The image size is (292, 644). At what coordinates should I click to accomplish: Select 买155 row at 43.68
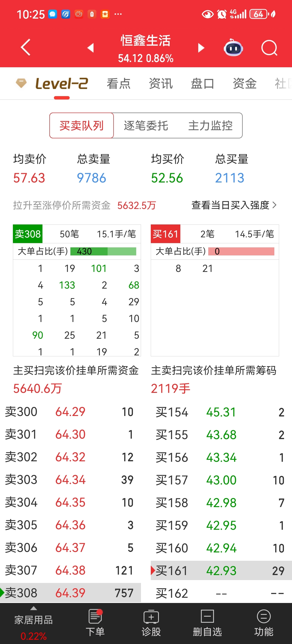point(221,435)
